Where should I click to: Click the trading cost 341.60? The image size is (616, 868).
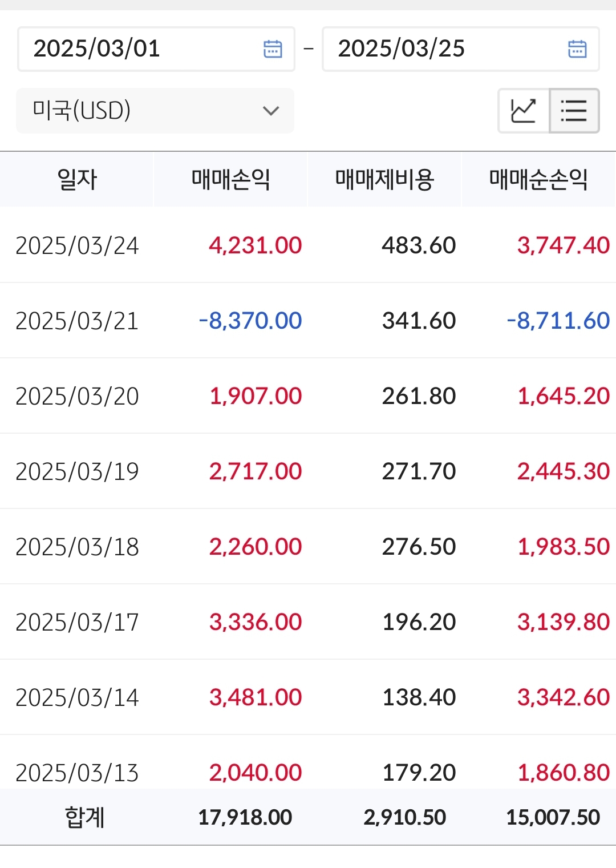tap(419, 321)
